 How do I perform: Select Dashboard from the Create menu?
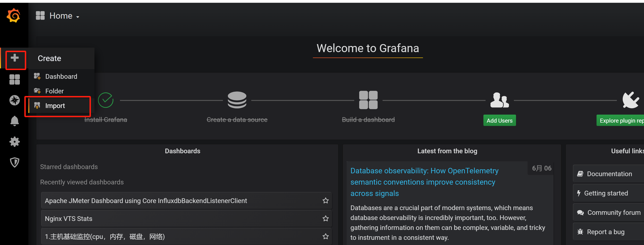pos(61,76)
